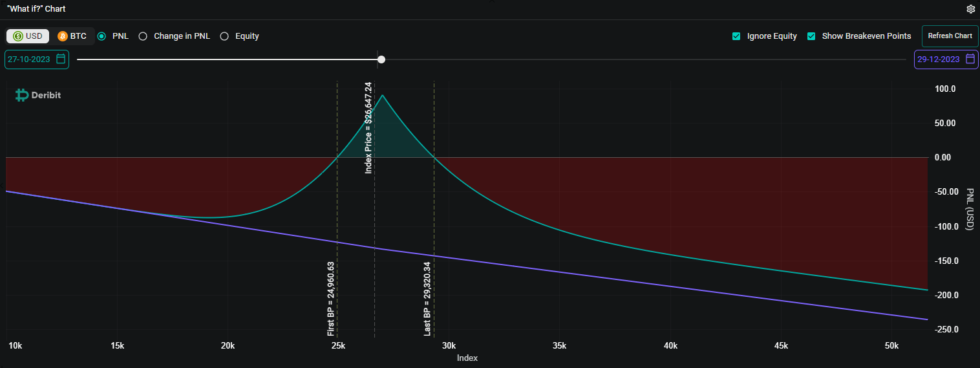This screenshot has height=368, width=980.
Task: Click the PNL (USD) axis title
Action: pyautogui.click(x=970, y=209)
